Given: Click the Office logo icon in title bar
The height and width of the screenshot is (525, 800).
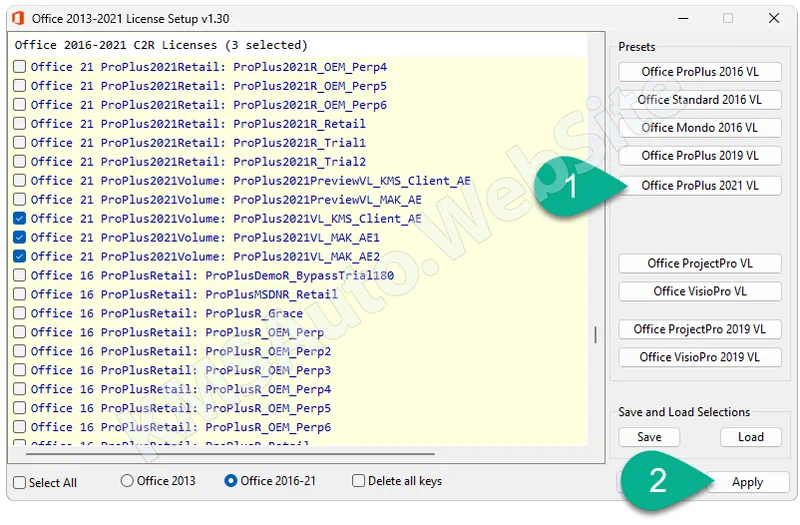Looking at the screenshot, I should (x=17, y=18).
